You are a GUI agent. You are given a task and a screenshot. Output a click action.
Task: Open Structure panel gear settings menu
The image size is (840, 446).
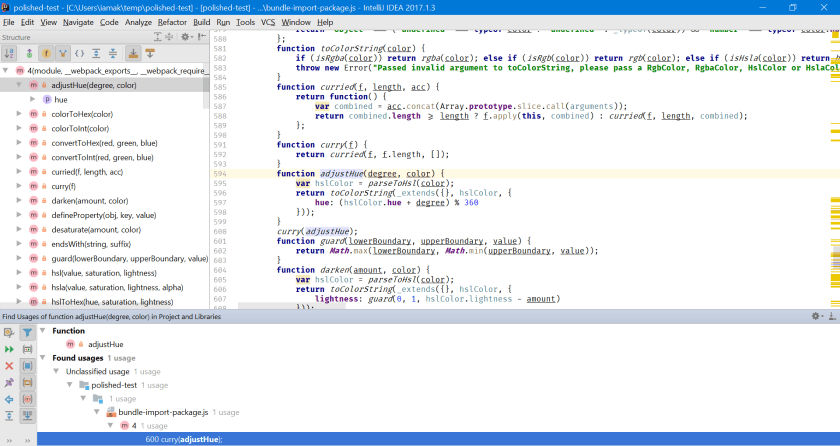(x=185, y=37)
